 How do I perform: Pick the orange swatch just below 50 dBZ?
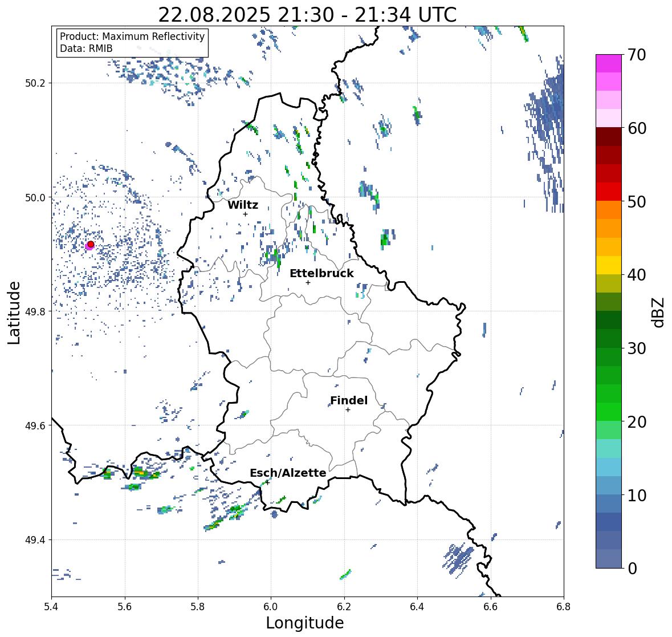pos(609,210)
